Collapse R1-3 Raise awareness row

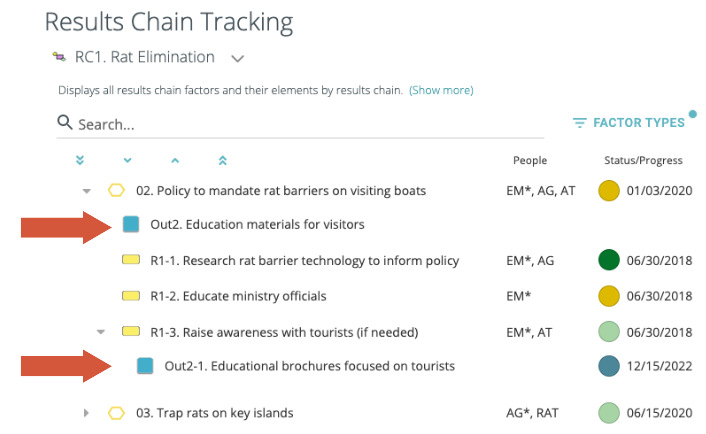click(x=101, y=332)
